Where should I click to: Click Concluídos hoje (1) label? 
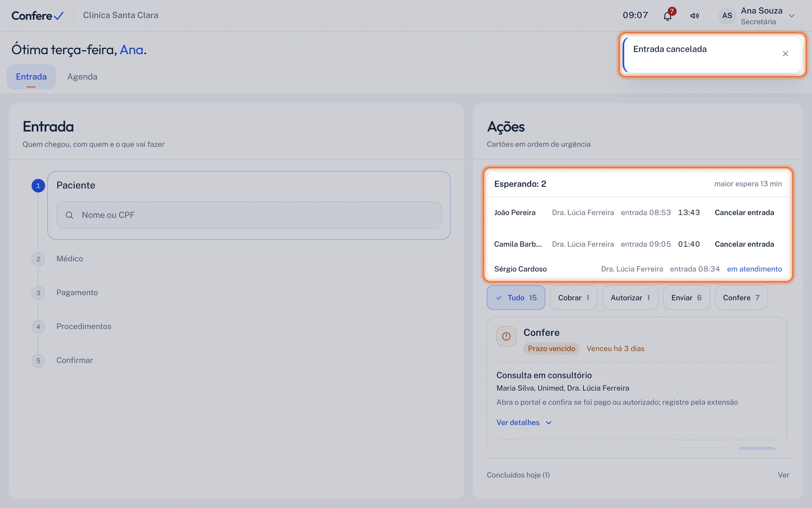point(518,475)
